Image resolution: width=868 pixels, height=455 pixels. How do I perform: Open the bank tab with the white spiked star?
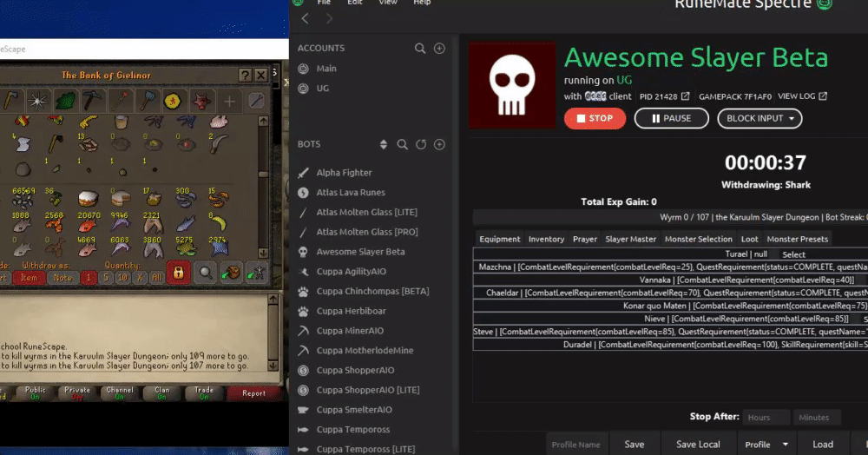(x=37, y=102)
